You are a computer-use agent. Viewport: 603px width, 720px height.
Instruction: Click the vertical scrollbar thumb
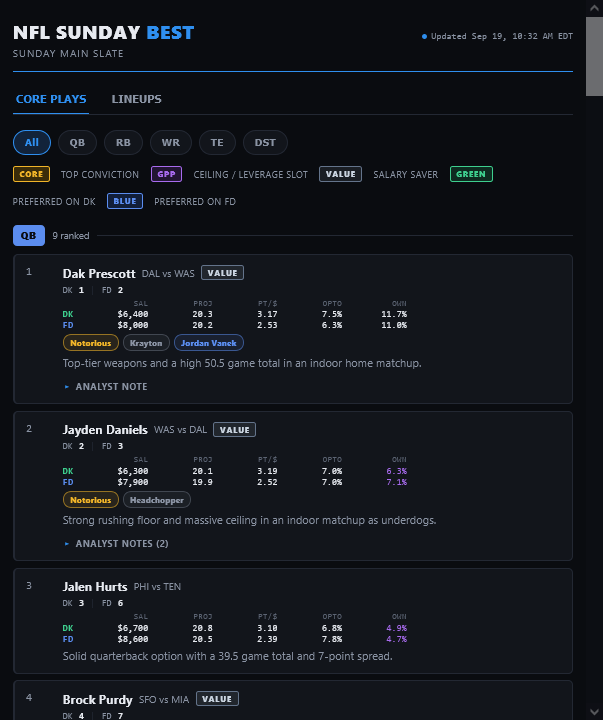pyautogui.click(x=594, y=56)
